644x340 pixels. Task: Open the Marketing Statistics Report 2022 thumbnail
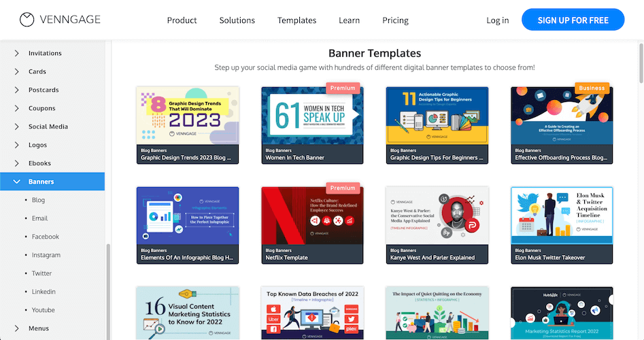pos(562,313)
